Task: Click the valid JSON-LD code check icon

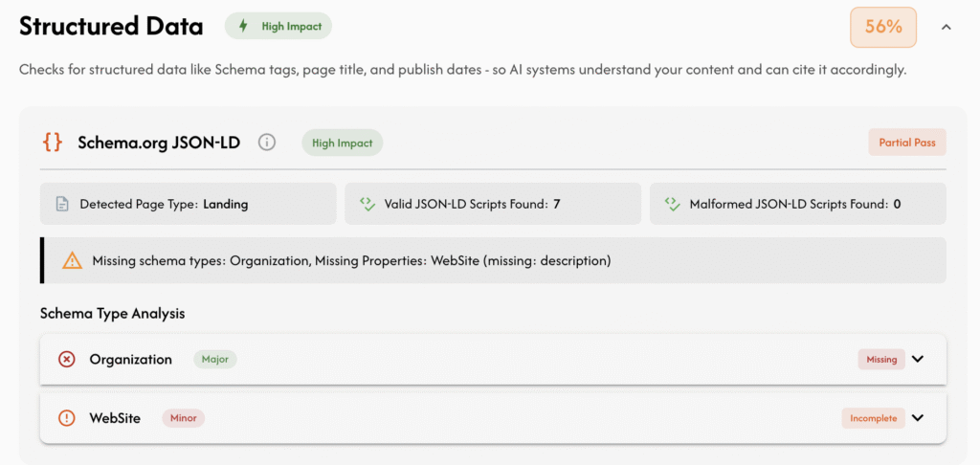Action: [x=367, y=204]
